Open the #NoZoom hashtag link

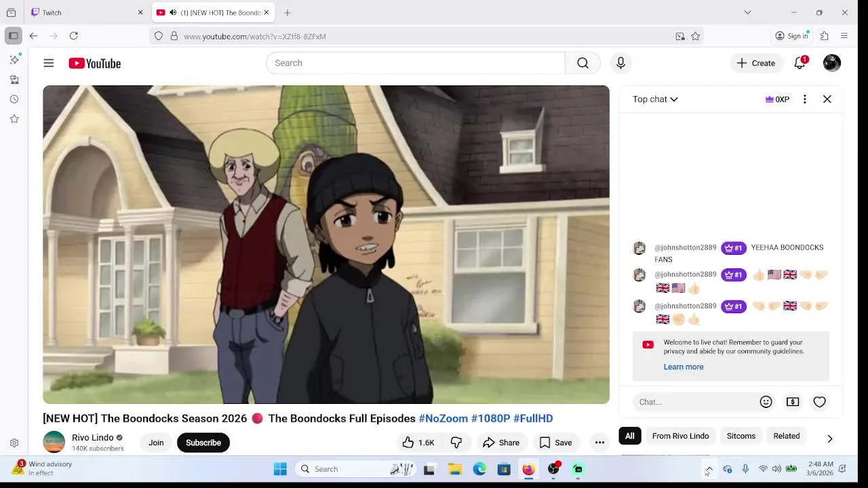[443, 418]
